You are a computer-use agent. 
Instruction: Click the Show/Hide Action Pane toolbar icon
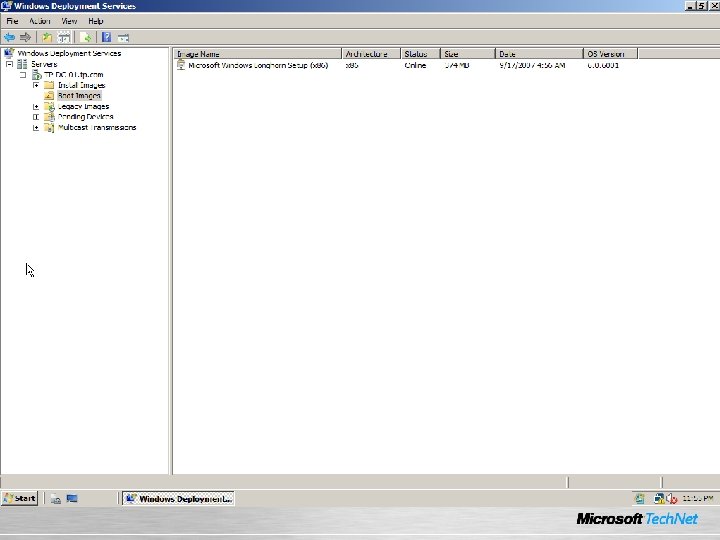coord(123,38)
